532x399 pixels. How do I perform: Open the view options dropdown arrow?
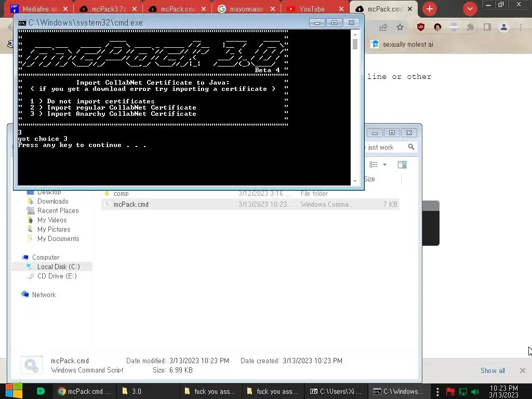click(385, 165)
